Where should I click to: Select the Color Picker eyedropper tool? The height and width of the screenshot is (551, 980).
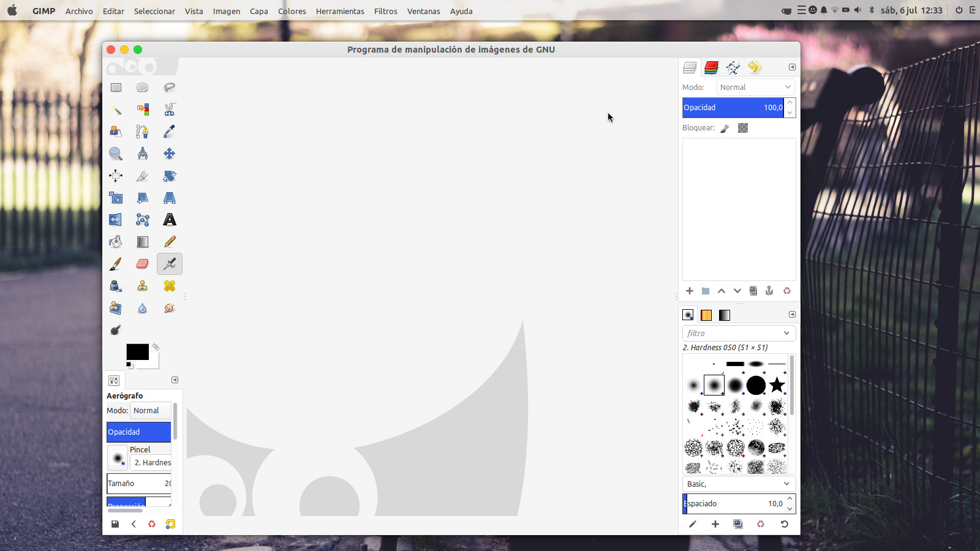[x=170, y=132]
